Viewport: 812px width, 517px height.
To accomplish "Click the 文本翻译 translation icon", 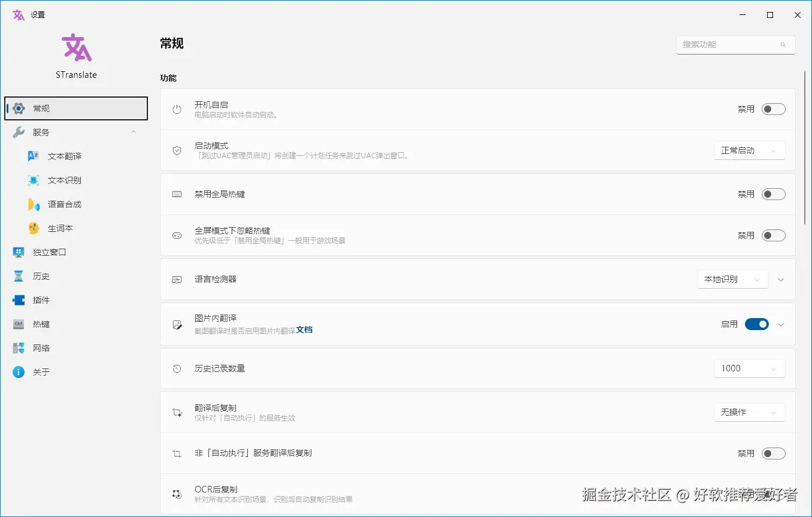I will tap(34, 156).
